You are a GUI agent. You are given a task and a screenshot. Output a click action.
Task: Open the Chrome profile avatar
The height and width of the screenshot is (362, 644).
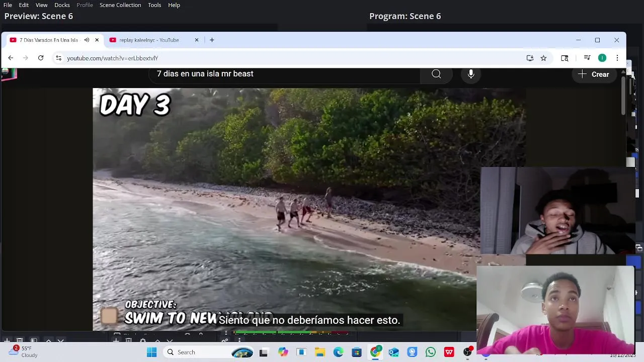click(602, 58)
